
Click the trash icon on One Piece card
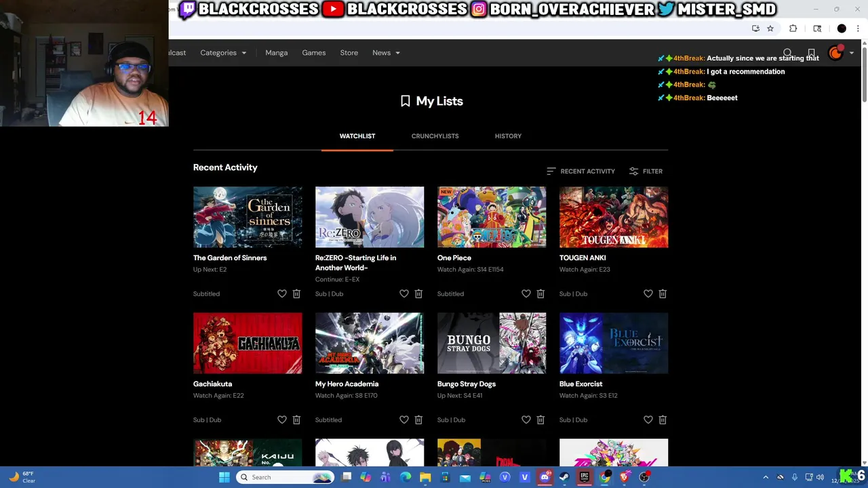tap(540, 293)
